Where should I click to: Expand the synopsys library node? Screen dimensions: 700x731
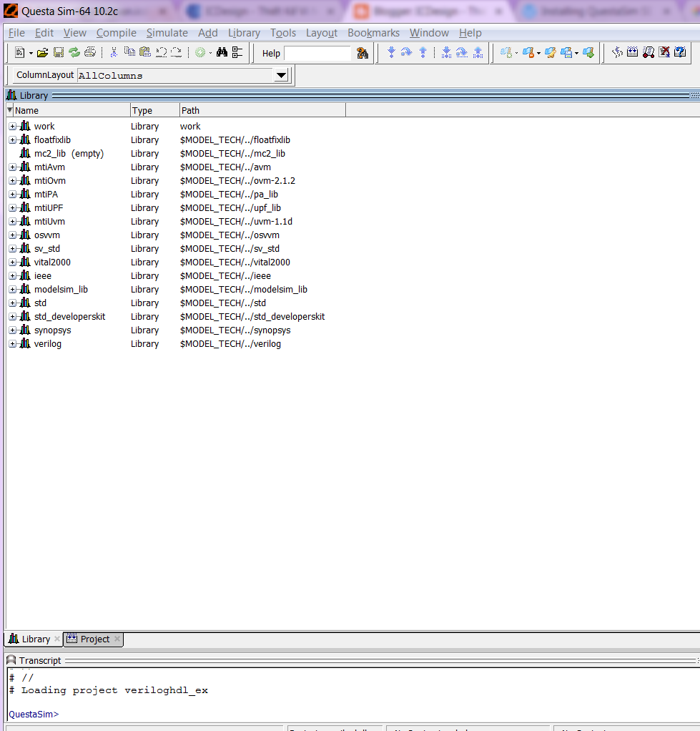point(13,330)
